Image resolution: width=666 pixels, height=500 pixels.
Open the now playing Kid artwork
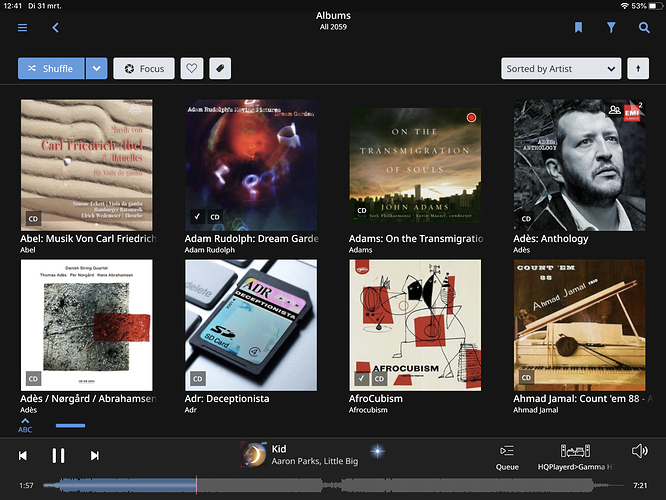tap(254, 454)
